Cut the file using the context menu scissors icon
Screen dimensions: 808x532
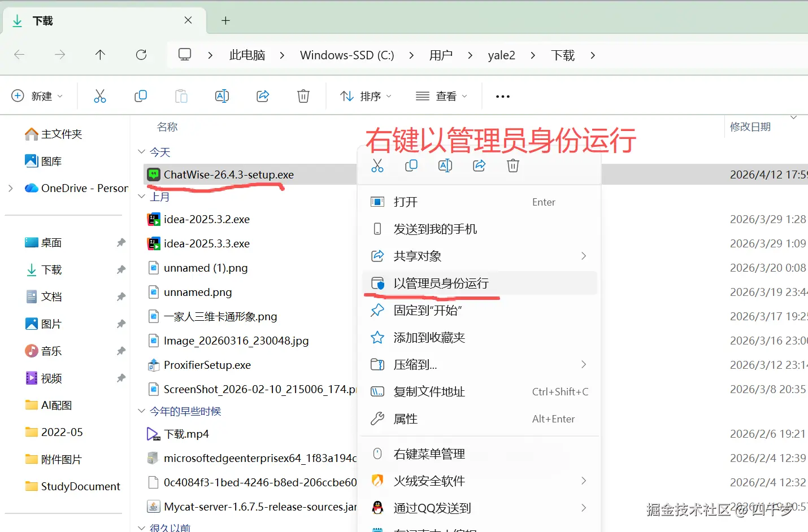click(377, 165)
